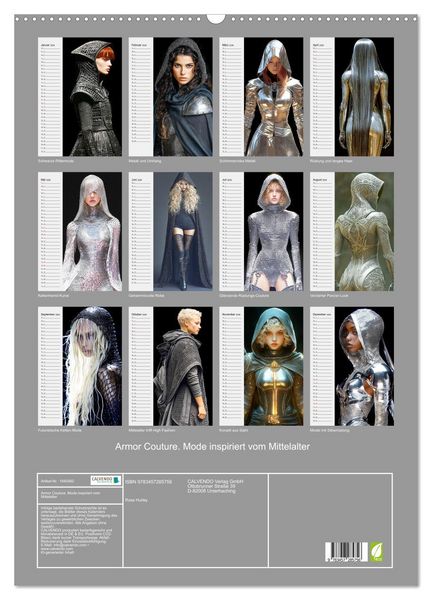Click the June date column
Image resolution: width=432 pixels, height=600 pixels.
click(141, 232)
